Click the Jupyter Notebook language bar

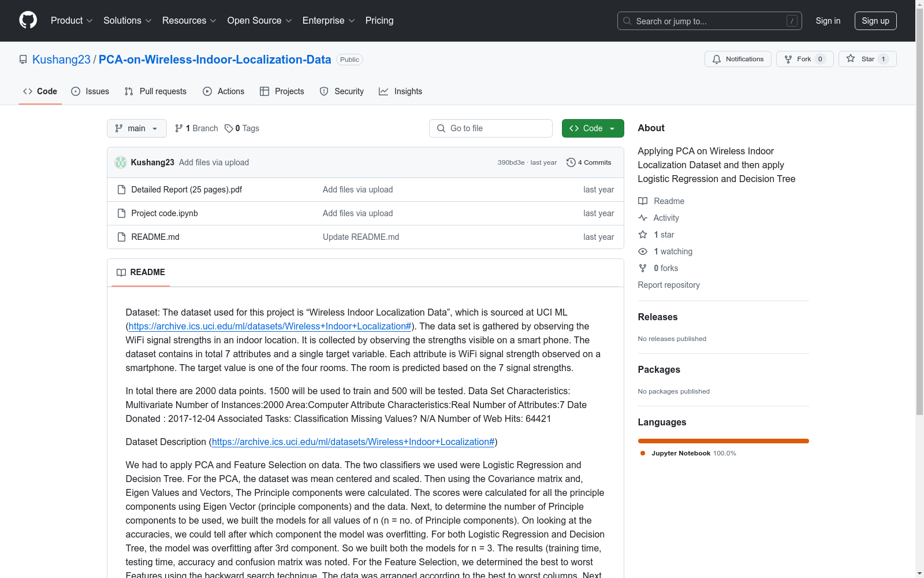tap(723, 441)
